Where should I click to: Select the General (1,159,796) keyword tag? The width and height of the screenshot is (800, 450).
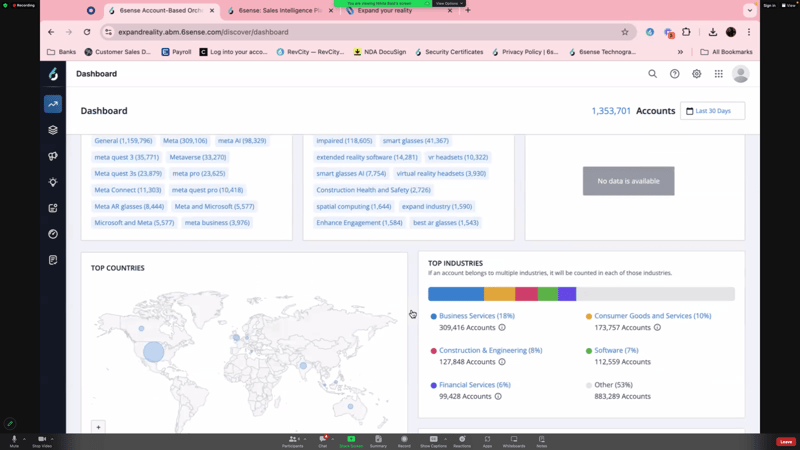(123, 141)
